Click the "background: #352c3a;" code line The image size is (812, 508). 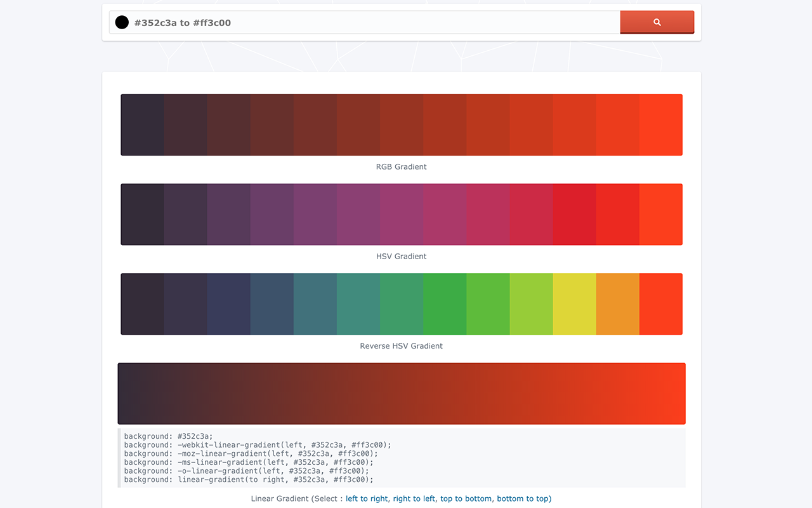tap(168, 436)
